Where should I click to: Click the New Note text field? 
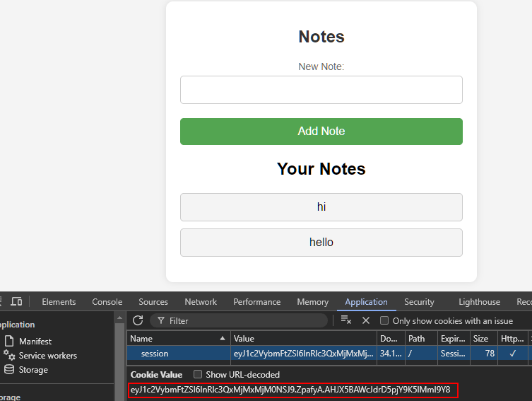(x=321, y=90)
